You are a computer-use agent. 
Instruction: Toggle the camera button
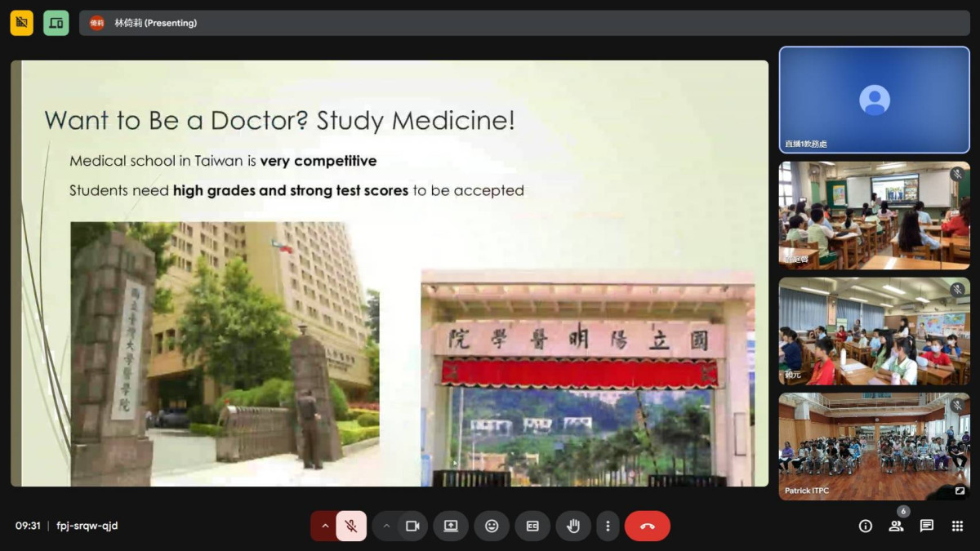412,527
